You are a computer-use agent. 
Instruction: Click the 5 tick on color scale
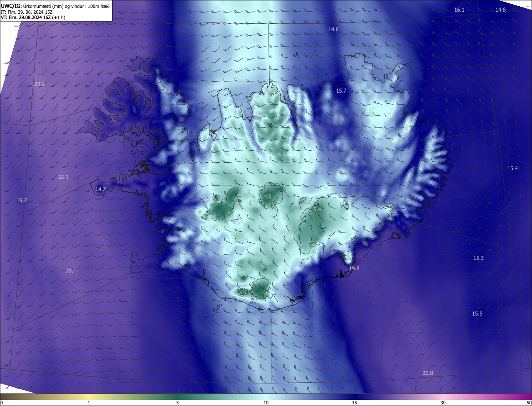pos(177,403)
